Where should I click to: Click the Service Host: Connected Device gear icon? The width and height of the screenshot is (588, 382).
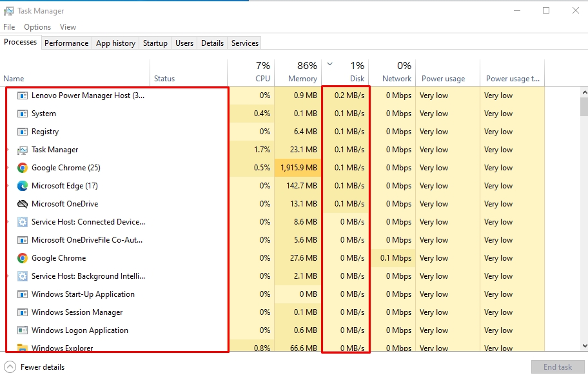coord(23,222)
